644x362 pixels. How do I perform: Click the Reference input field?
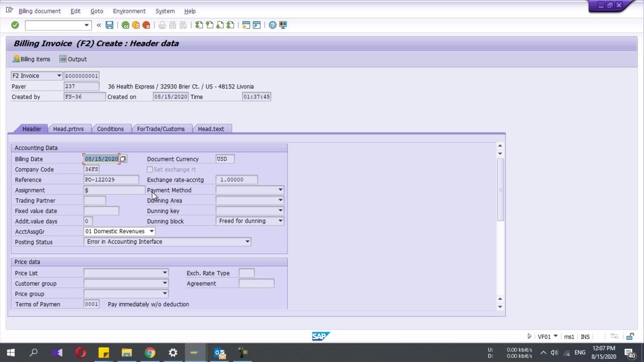[x=111, y=179]
